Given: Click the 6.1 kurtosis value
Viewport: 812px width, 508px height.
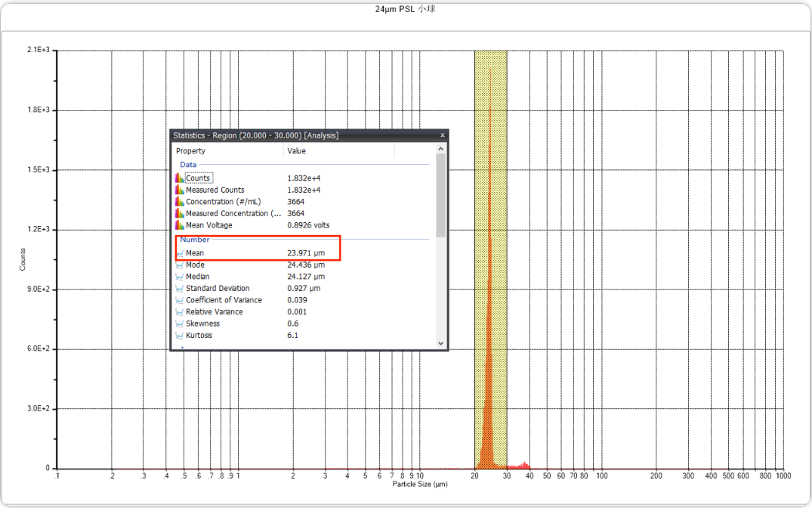Looking at the screenshot, I should pos(292,336).
